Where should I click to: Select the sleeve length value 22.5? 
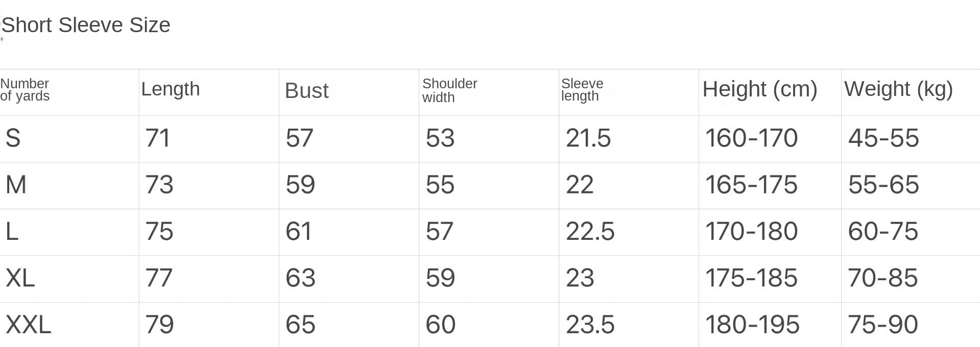[x=590, y=231]
